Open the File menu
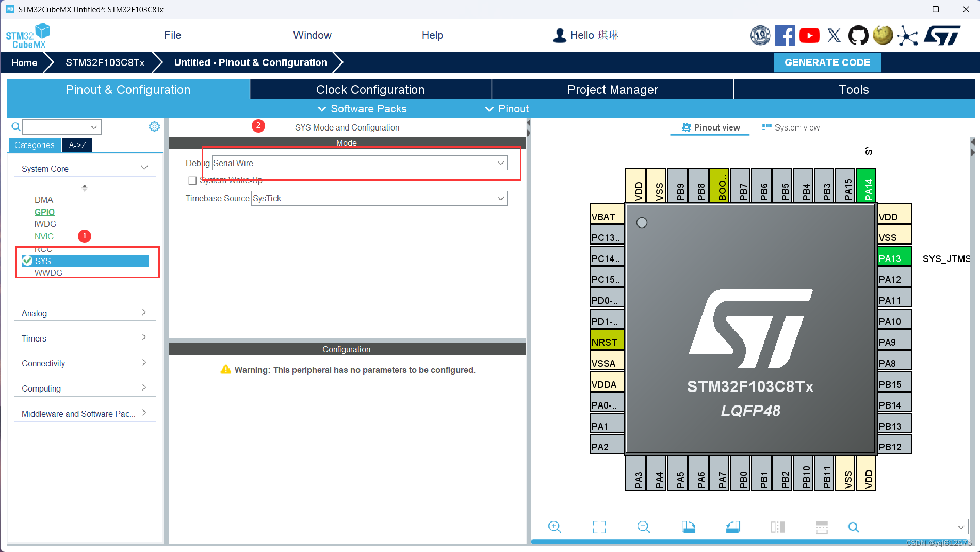Viewport: 980px width, 552px height. [x=173, y=35]
